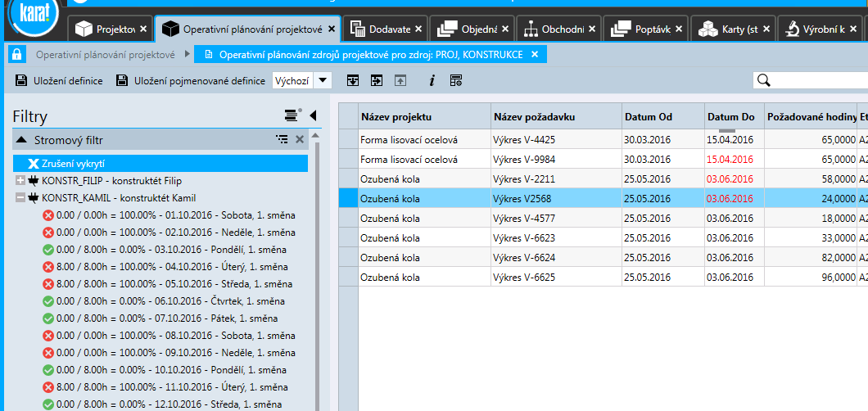This screenshot has width=868, height=411.
Task: Select the 05.10.2016 Středa shift row
Action: [168, 284]
